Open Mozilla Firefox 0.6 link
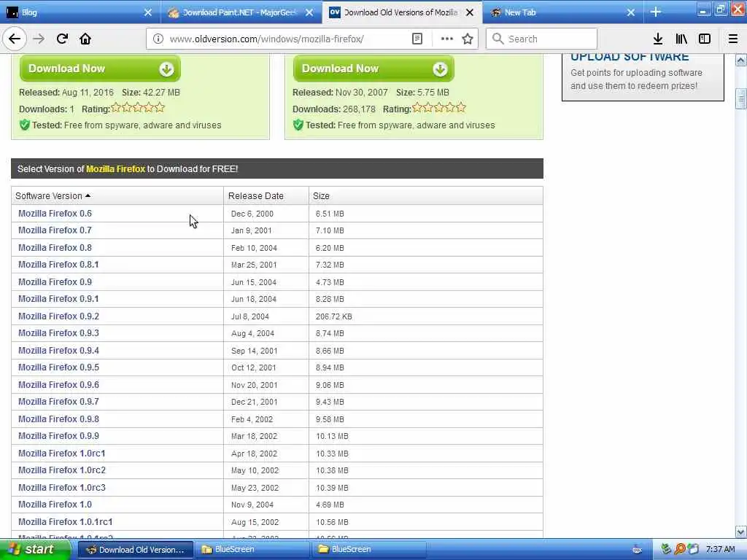This screenshot has height=560, width=747. tap(55, 214)
